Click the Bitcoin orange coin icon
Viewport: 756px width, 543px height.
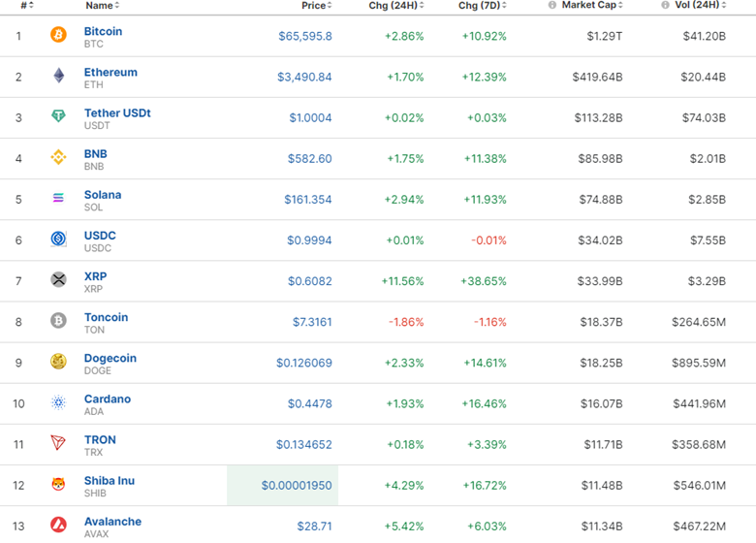pyautogui.click(x=58, y=36)
